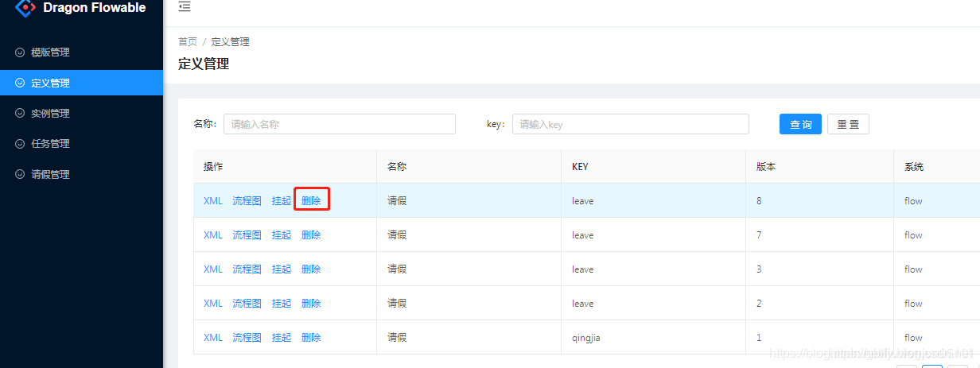Click the 操作 column header
Viewport: 980px width, 368px height.
coord(285,167)
